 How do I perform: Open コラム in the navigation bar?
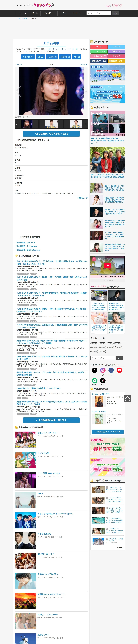[63, 13]
